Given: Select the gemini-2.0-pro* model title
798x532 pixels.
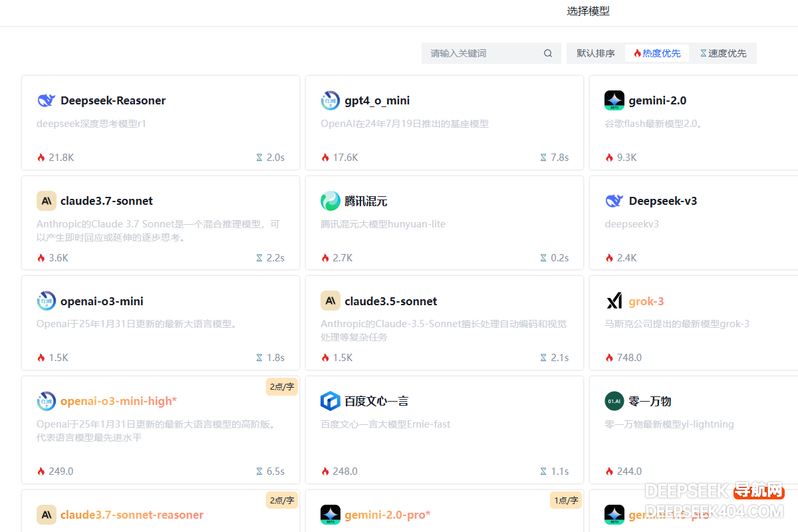Looking at the screenshot, I should [388, 515].
